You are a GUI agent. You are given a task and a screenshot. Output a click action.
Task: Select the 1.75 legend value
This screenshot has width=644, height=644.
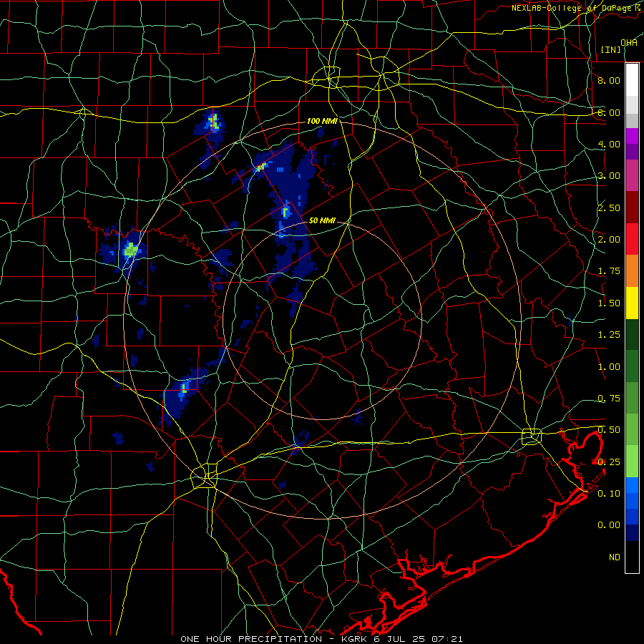click(x=609, y=271)
